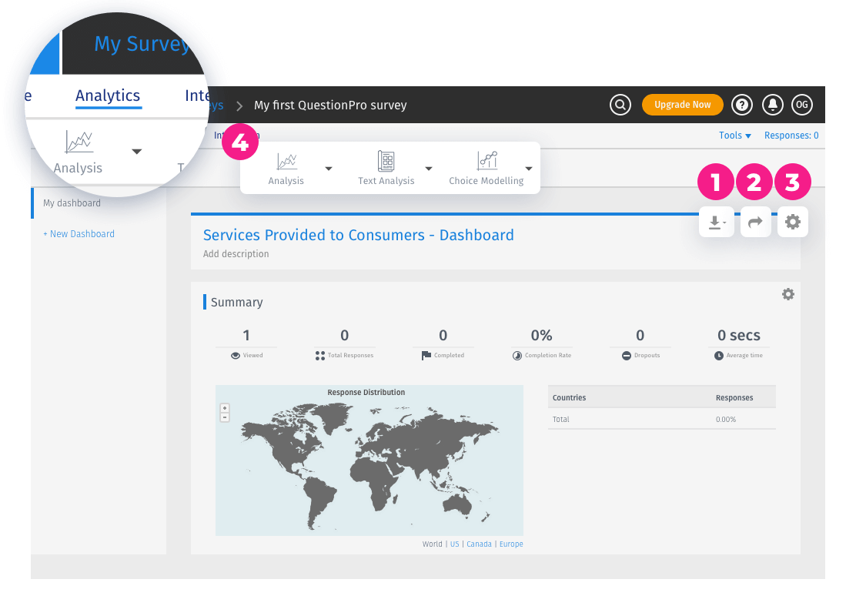The image size is (856, 616).
Task: Download the dashboard using the export icon
Action: pyautogui.click(x=716, y=221)
